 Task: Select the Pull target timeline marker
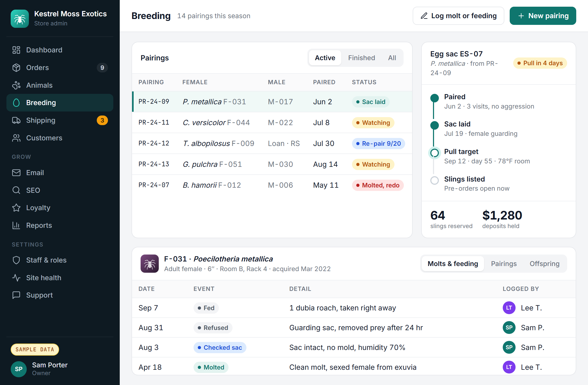pos(435,153)
